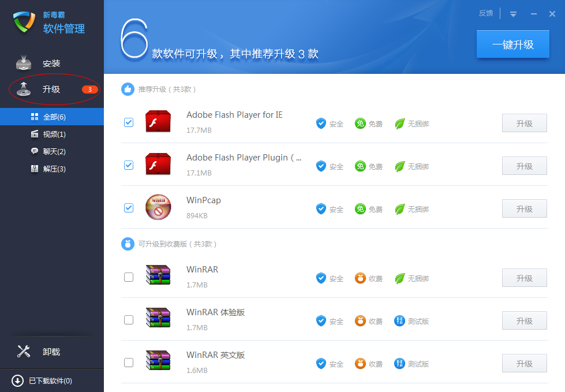Open the 反馈 feedback link
The height and width of the screenshot is (392, 565).
coord(486,13)
